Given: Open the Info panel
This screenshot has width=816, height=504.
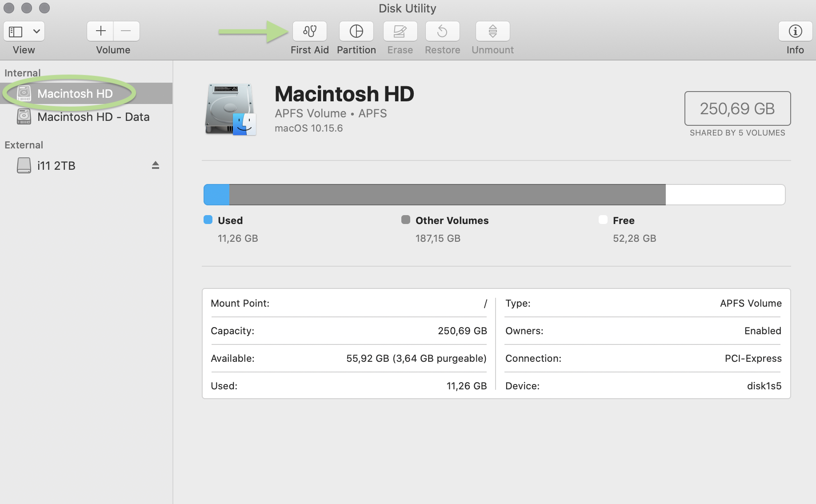Looking at the screenshot, I should point(795,31).
